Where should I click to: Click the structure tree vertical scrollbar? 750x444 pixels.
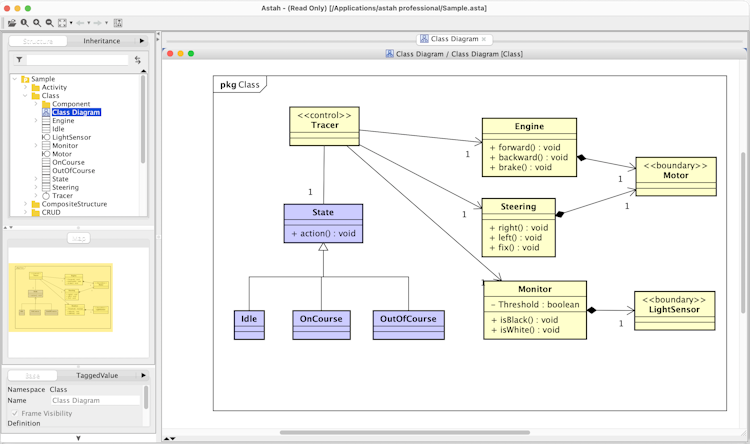pyautogui.click(x=143, y=120)
